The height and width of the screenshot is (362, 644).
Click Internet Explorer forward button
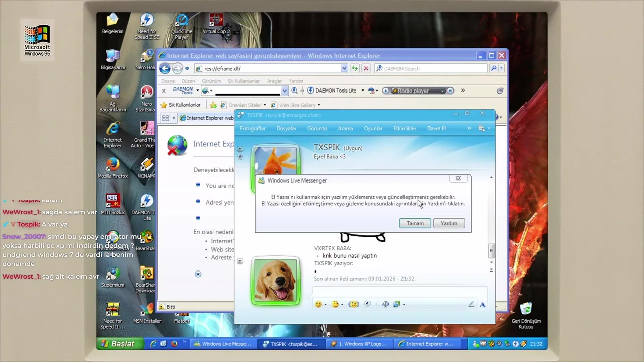[x=177, y=69]
